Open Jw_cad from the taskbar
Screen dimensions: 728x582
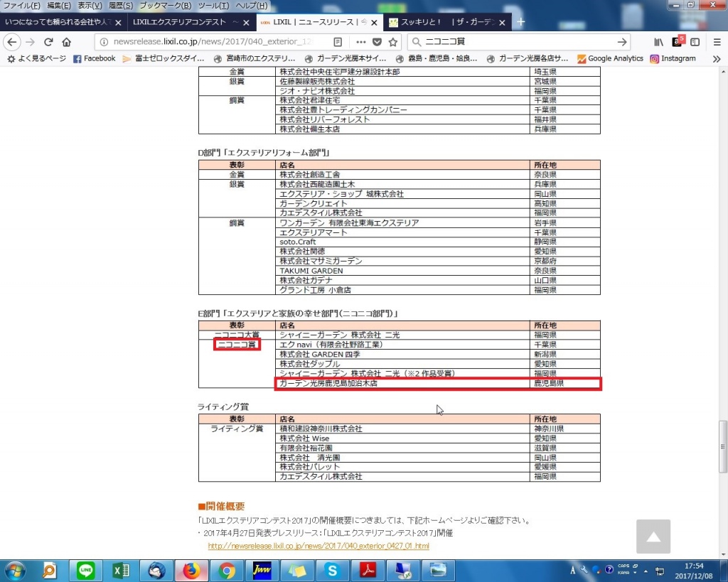tap(262, 571)
